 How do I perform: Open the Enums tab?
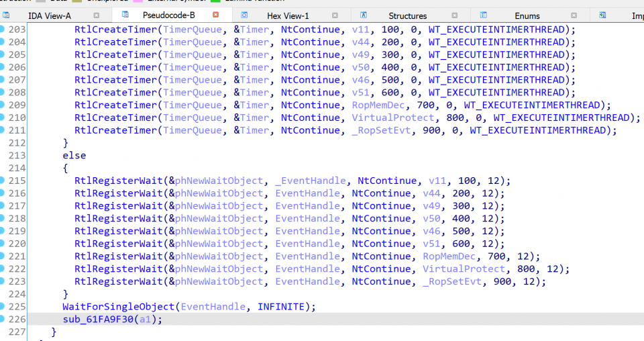coord(527,16)
